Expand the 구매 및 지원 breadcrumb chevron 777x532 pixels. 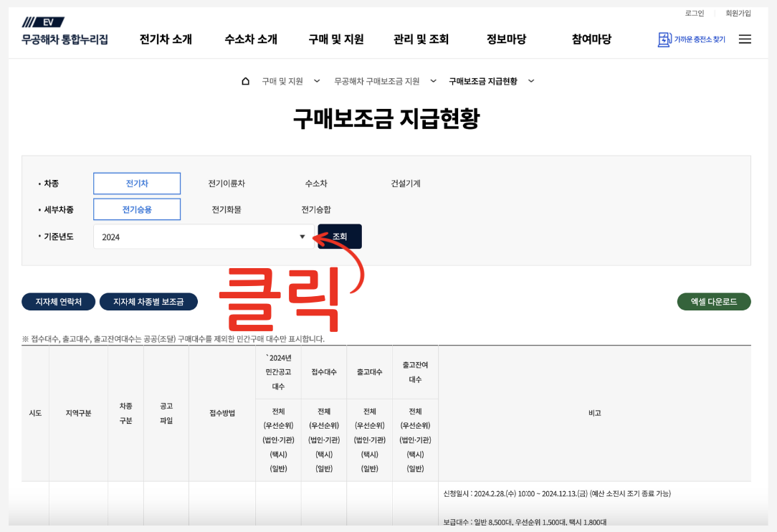316,81
